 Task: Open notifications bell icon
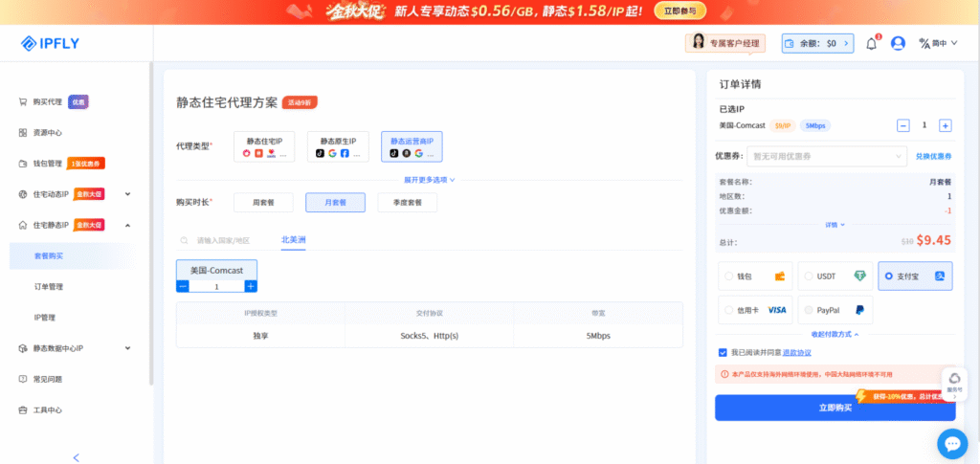(x=871, y=44)
